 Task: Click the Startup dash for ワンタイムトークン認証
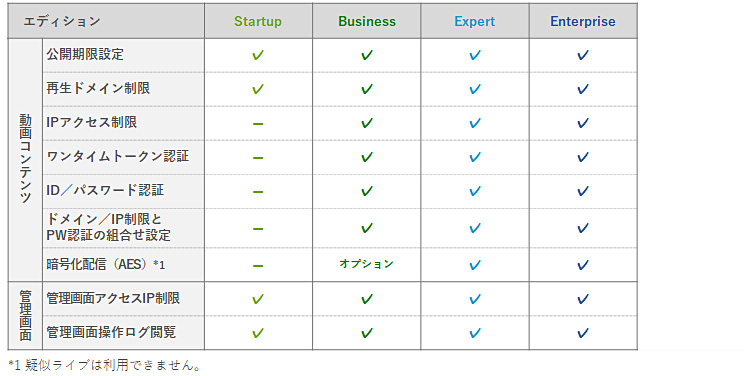pos(258,158)
